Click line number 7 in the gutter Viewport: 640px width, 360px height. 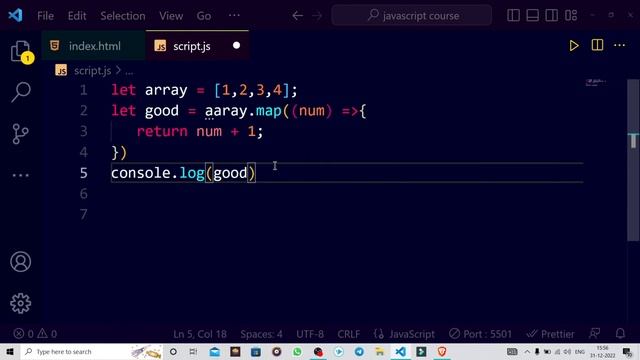click(x=83, y=214)
